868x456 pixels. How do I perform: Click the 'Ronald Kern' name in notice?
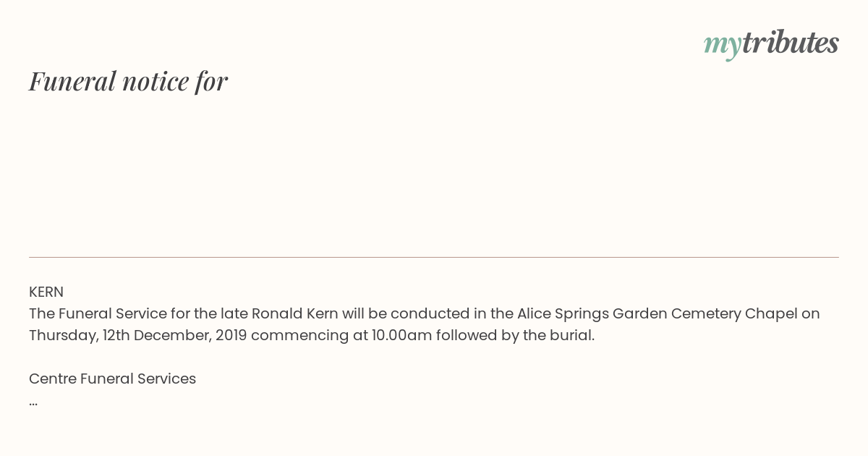(x=294, y=313)
